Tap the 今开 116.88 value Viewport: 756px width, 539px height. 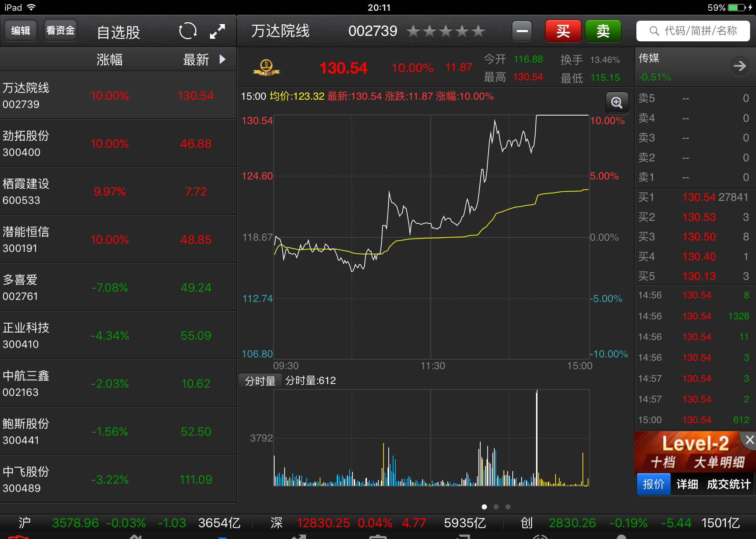[x=528, y=59]
